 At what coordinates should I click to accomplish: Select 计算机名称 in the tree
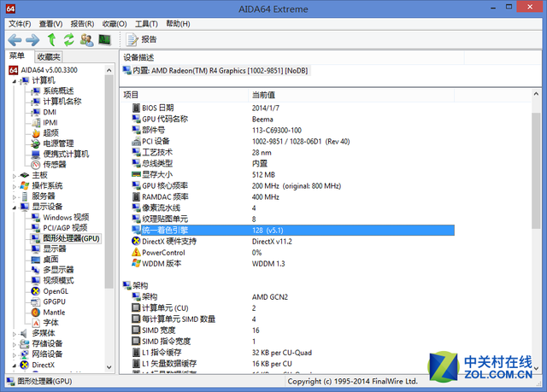pyautogui.click(x=62, y=102)
